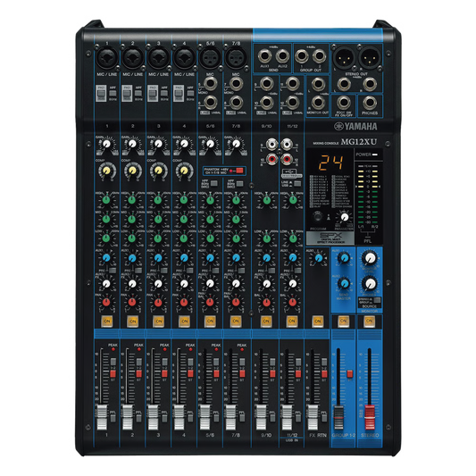Click the channel 1 GAIN knob
The image size is (476, 476).
106,144
